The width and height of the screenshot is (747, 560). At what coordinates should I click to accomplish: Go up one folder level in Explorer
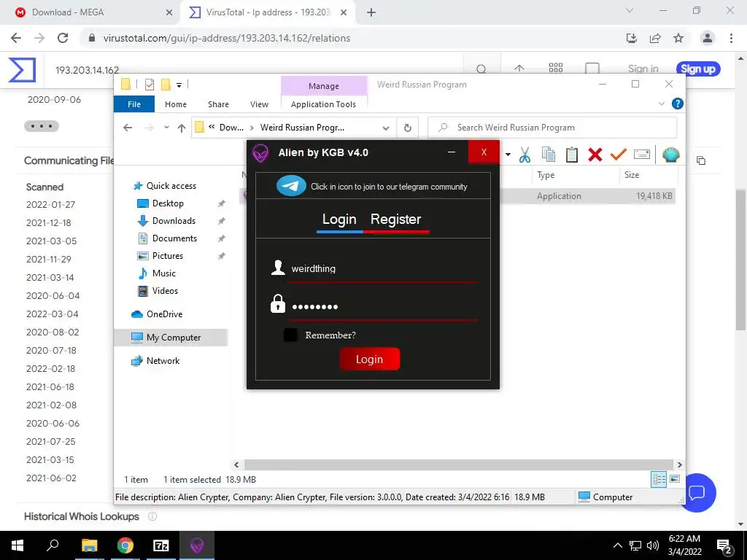pos(182,128)
